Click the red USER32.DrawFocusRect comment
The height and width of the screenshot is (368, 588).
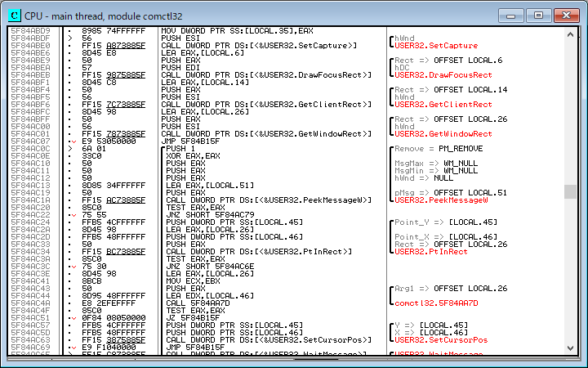click(443, 75)
